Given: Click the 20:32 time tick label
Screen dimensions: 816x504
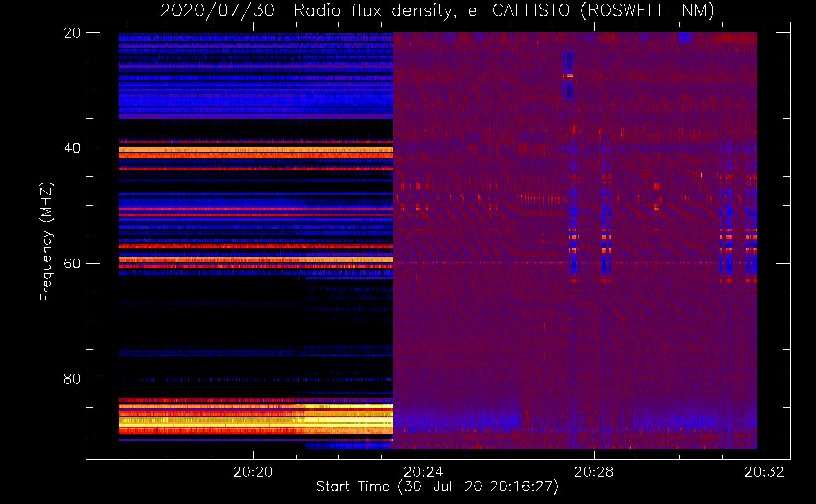Looking at the screenshot, I should tap(765, 472).
